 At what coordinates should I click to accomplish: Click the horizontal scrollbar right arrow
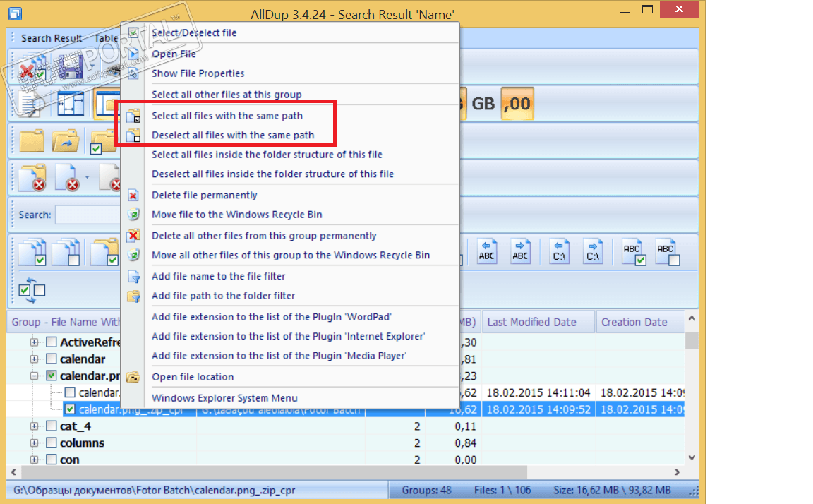(x=677, y=472)
